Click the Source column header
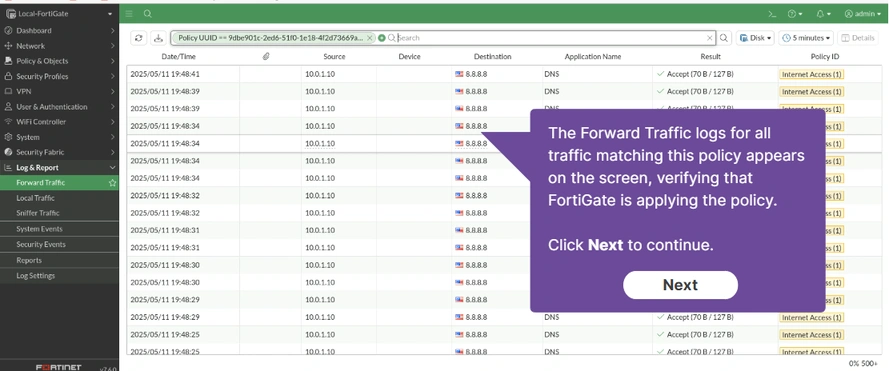This screenshot has width=889, height=371. pos(335,57)
